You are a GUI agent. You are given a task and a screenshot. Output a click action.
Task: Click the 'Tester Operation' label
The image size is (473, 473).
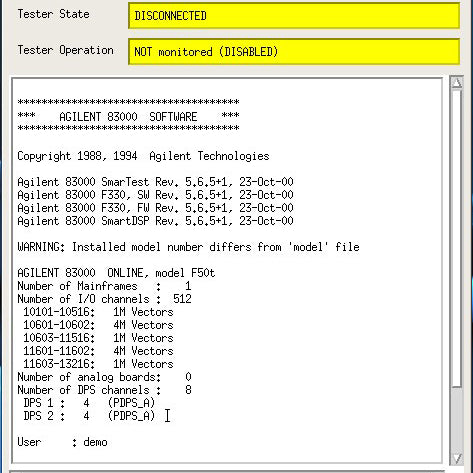tap(65, 50)
